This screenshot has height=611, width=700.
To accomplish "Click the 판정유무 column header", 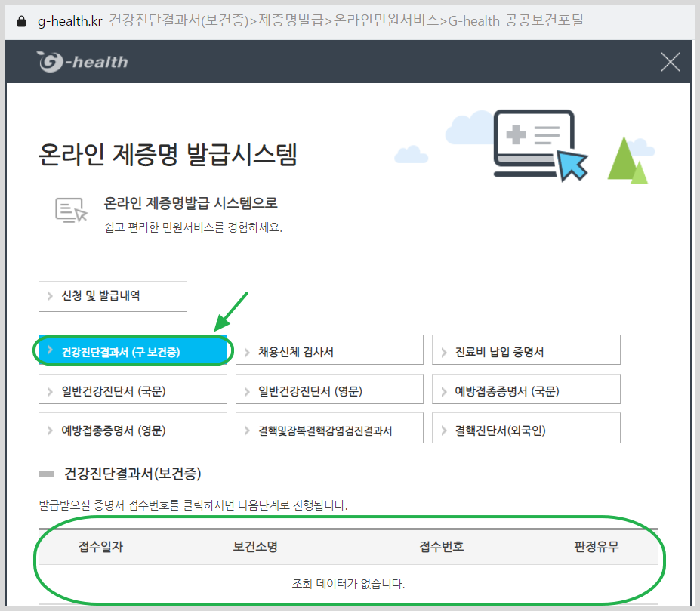I will pyautogui.click(x=597, y=546).
